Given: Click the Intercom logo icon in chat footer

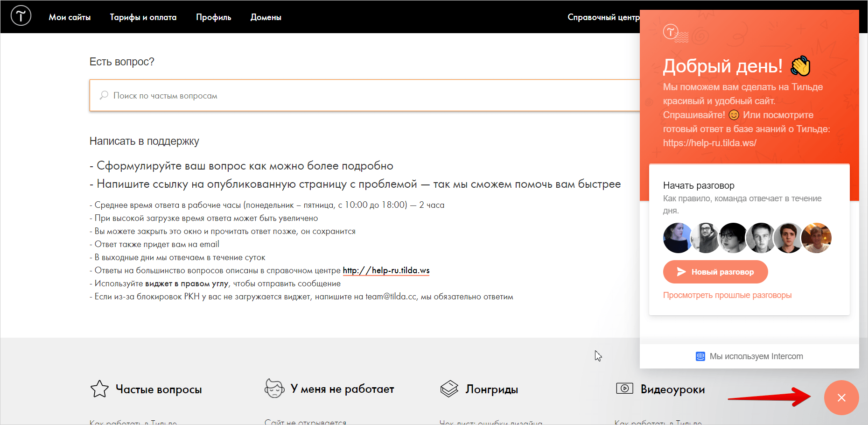Looking at the screenshot, I should click(x=700, y=356).
